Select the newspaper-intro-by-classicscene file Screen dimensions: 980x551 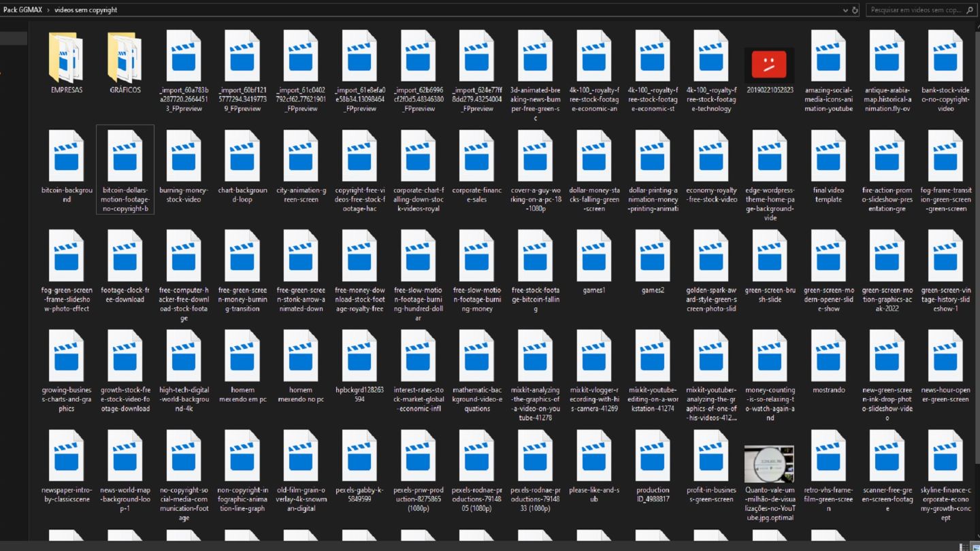[x=66, y=467]
